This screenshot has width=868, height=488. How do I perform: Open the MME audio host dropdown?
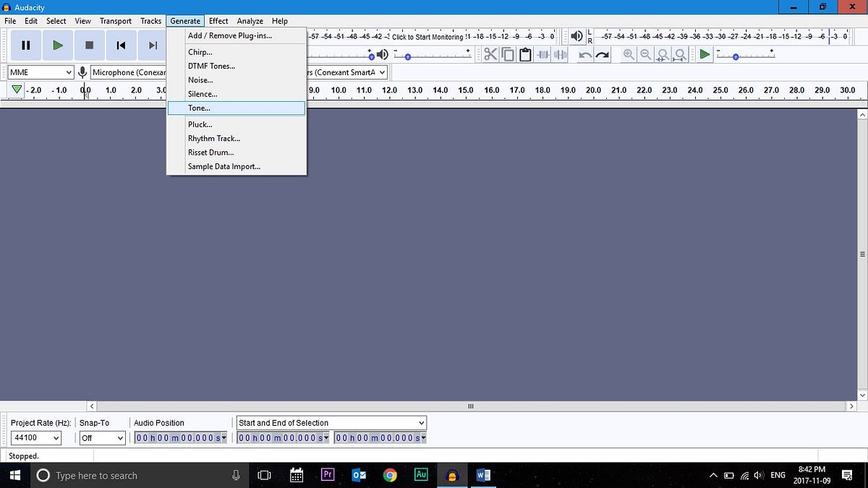[x=41, y=72]
